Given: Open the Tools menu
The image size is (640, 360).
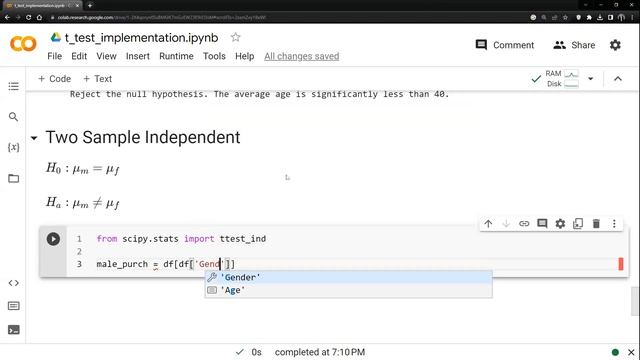Looking at the screenshot, I should pos(214,56).
